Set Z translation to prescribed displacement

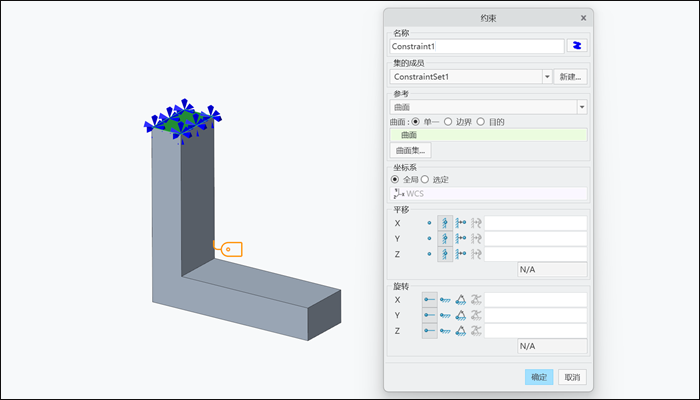pos(460,254)
